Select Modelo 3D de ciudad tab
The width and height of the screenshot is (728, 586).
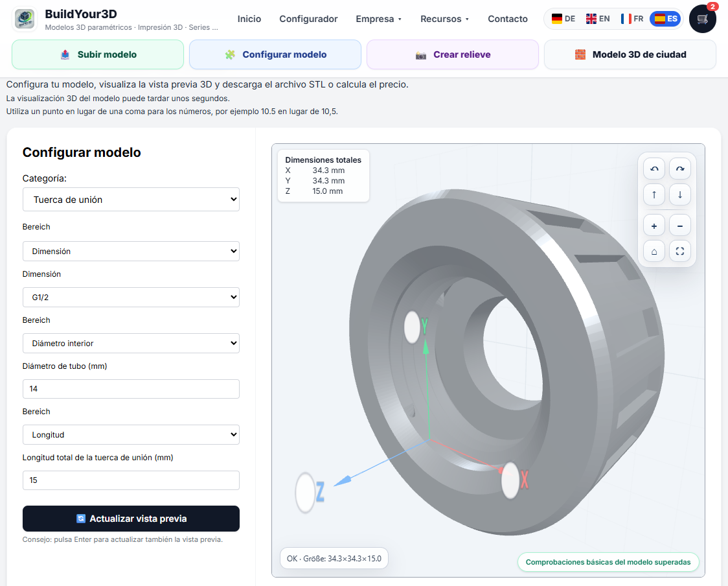coord(630,54)
